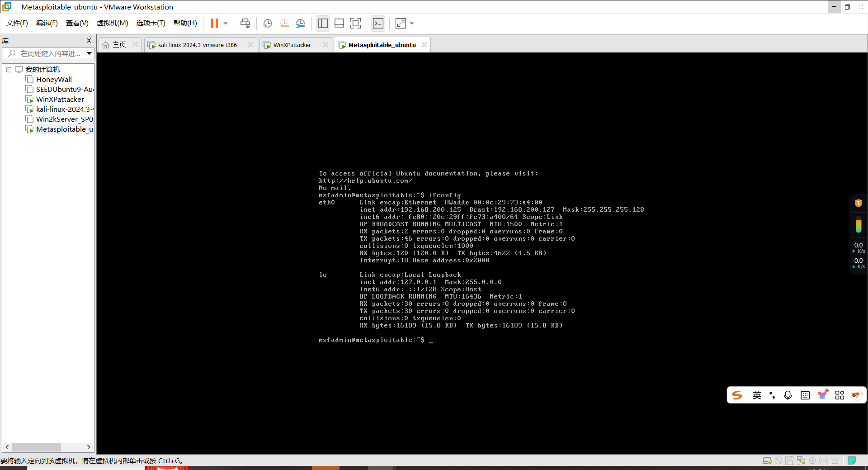Pause the virtual machine with the orange button
Screen dimensions: 868x470
coord(214,24)
